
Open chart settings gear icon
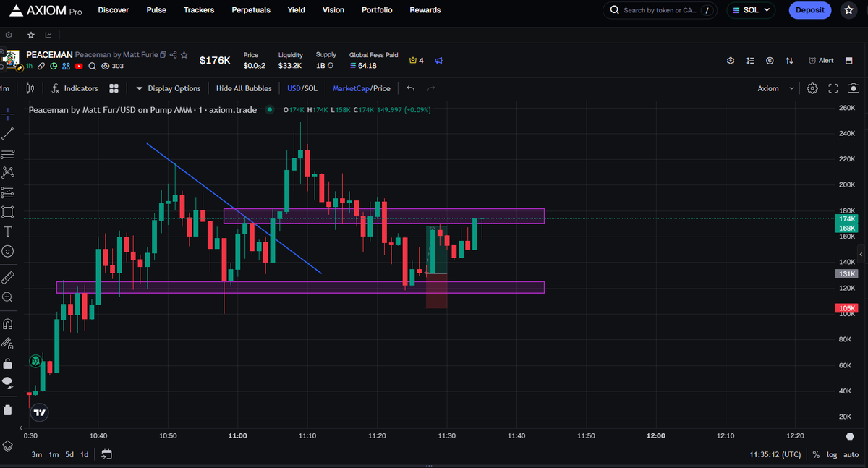pyautogui.click(x=812, y=88)
